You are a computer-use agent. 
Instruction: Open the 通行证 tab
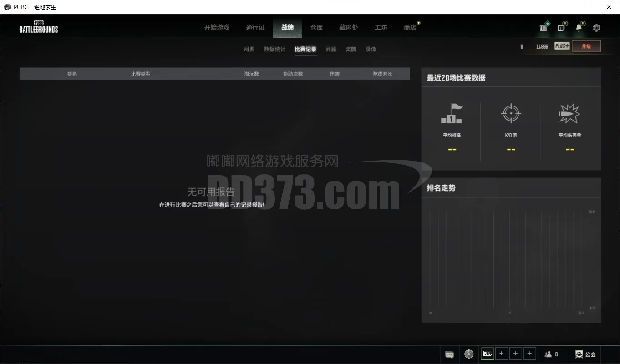255,27
